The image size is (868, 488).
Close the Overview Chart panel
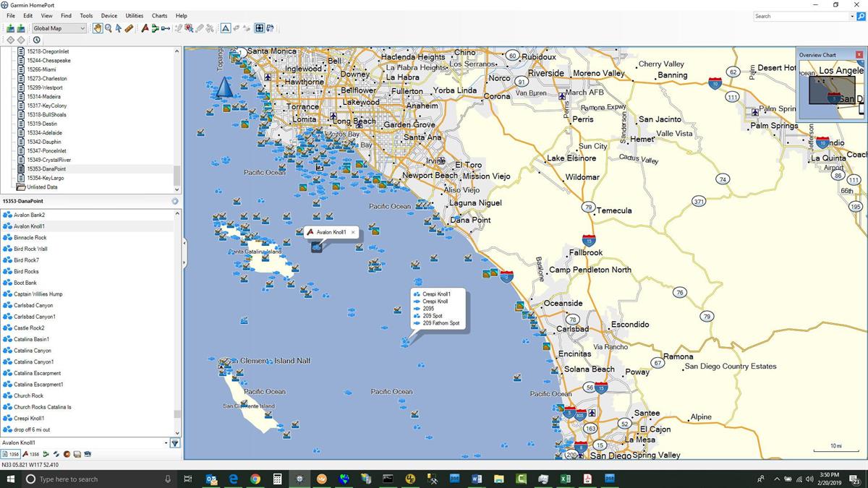pyautogui.click(x=859, y=54)
